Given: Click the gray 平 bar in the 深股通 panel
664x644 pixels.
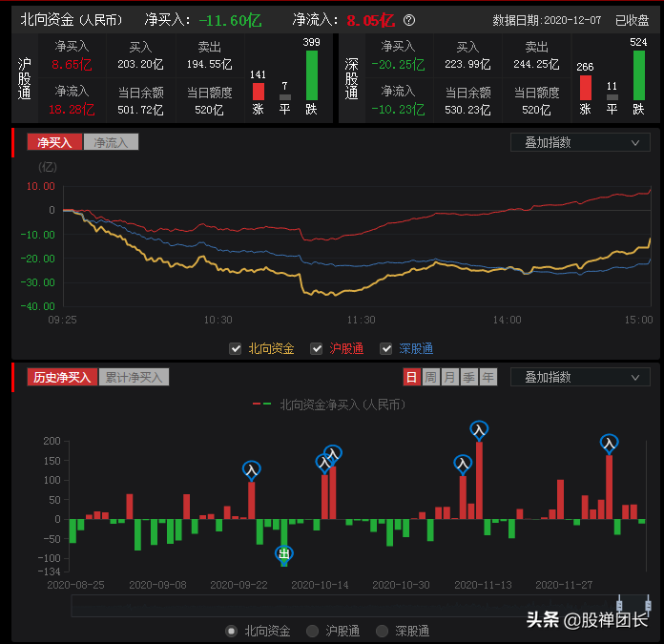Looking at the screenshot, I should click(612, 97).
